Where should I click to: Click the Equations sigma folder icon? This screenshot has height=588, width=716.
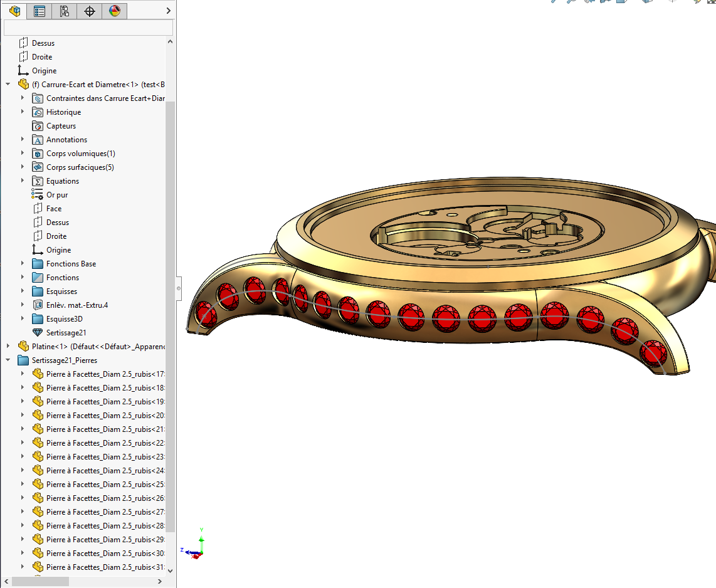tap(38, 181)
